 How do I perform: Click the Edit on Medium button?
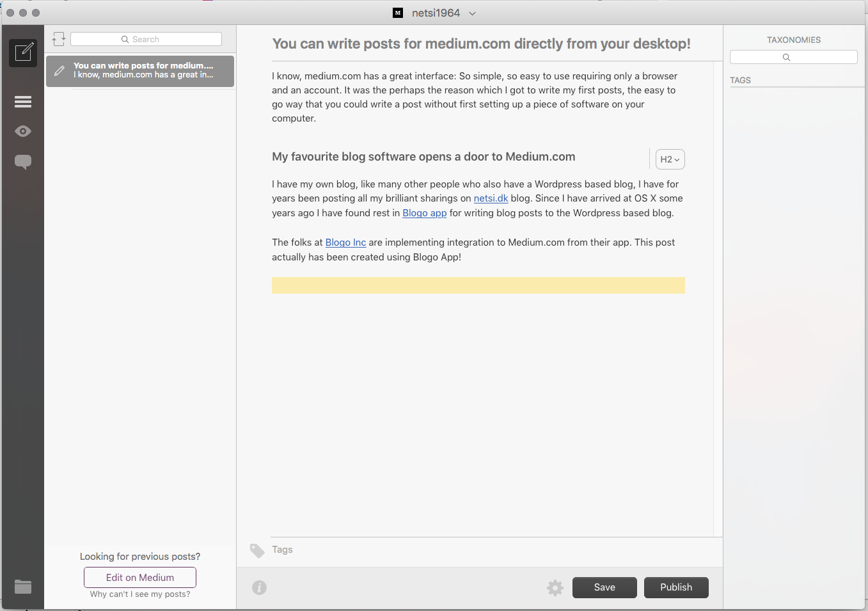pos(140,577)
